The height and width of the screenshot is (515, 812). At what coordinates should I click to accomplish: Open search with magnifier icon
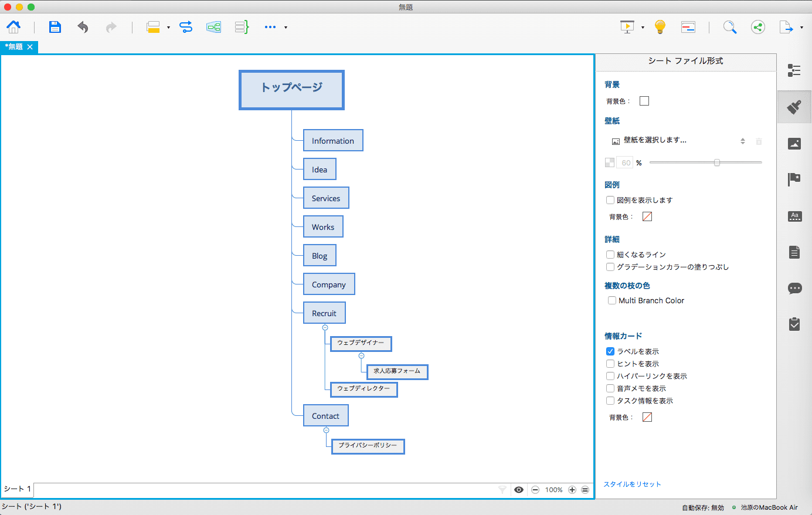pyautogui.click(x=729, y=27)
